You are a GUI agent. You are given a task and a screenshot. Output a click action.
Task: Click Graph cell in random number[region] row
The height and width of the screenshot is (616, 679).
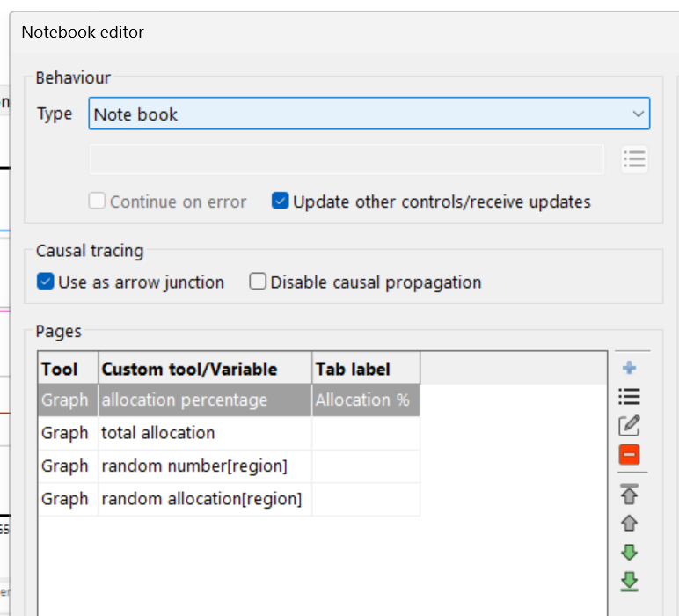click(68, 466)
